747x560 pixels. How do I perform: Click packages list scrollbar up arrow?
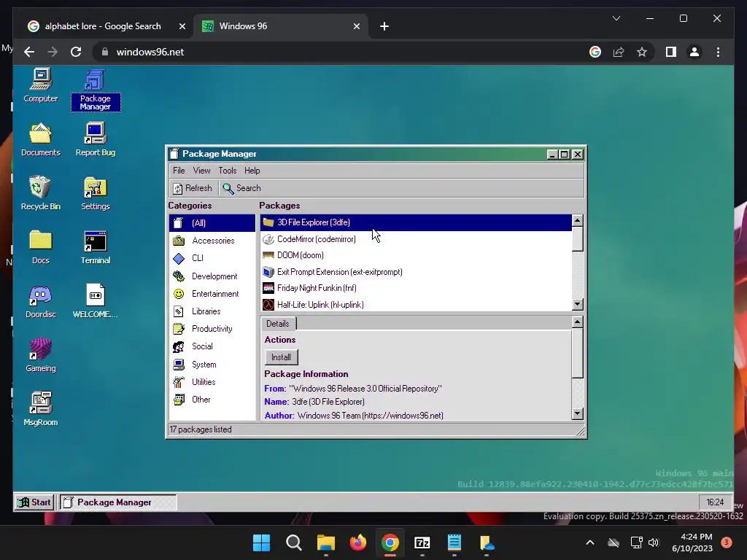click(x=578, y=220)
